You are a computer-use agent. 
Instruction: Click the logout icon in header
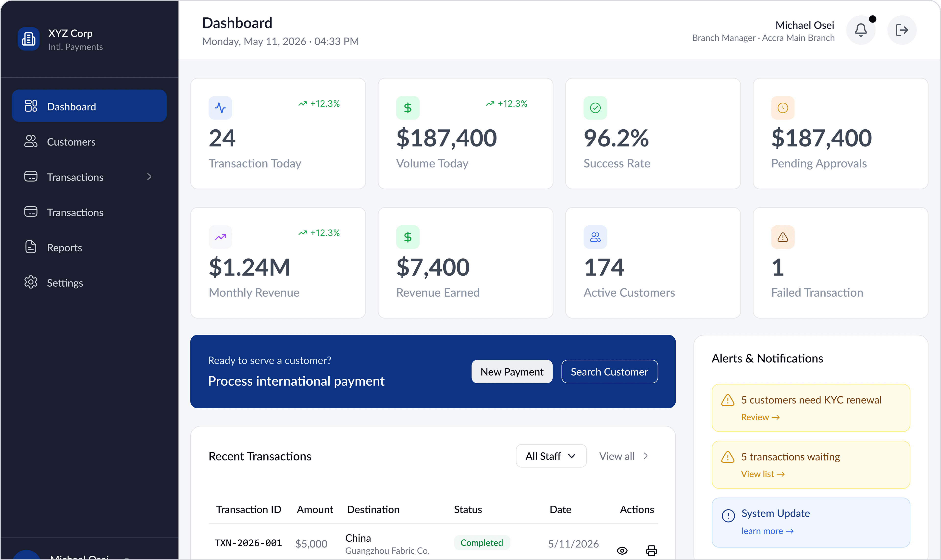click(902, 30)
